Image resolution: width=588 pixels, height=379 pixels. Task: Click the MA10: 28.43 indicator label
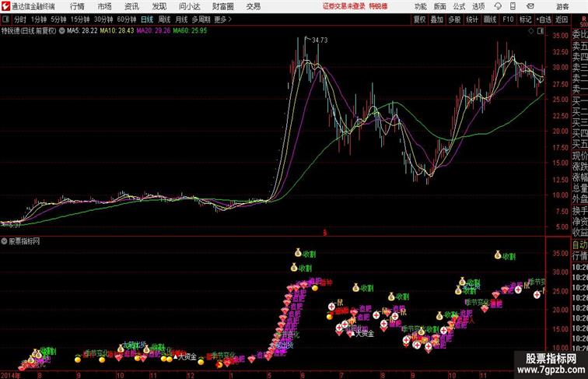pyautogui.click(x=117, y=31)
